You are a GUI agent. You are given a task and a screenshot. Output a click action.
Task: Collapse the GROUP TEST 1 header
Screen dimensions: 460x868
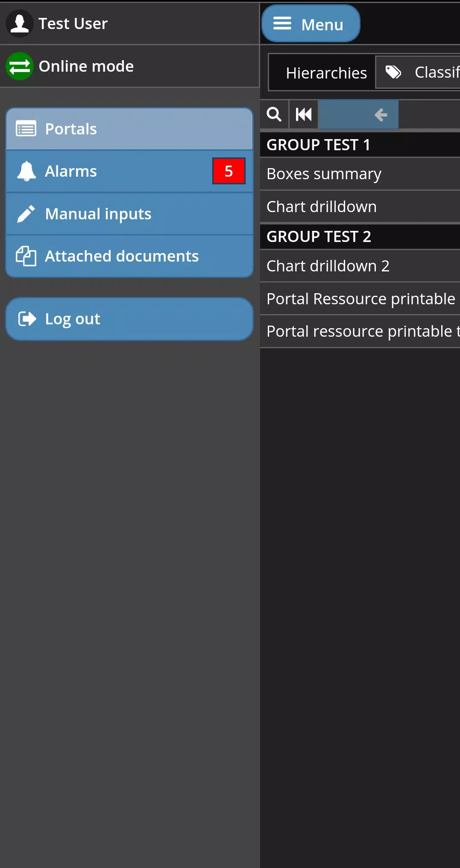[x=360, y=145]
